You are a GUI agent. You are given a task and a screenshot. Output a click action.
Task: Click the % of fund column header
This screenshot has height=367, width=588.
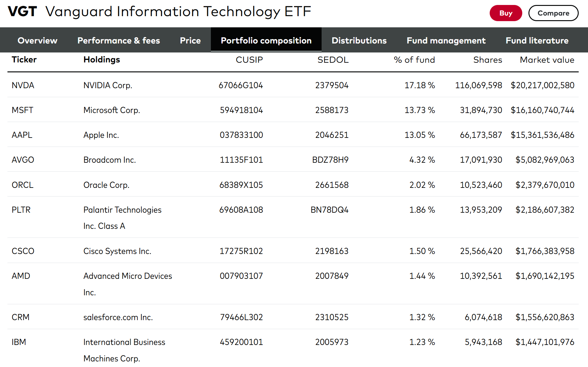[x=414, y=60]
